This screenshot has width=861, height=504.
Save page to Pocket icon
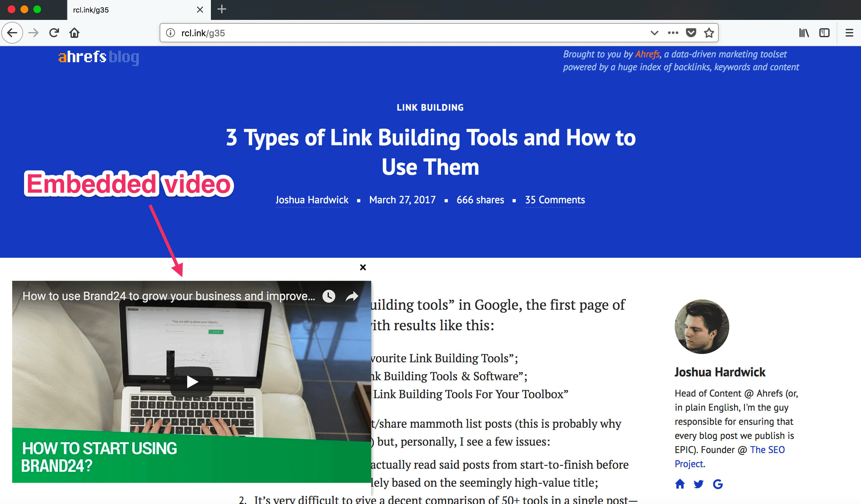click(x=691, y=33)
